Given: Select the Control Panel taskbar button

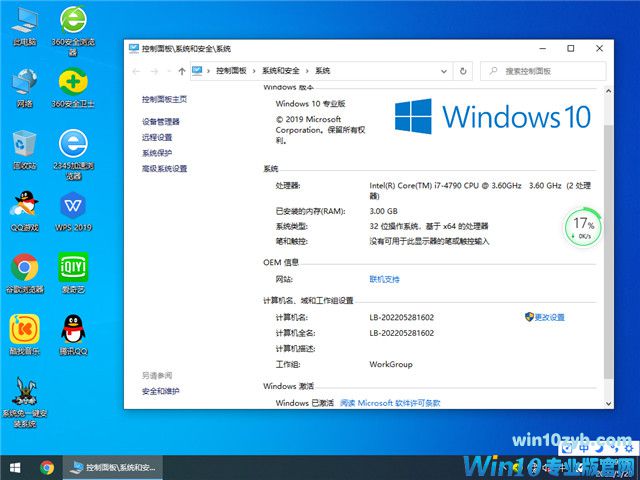Looking at the screenshot, I should tap(113, 468).
